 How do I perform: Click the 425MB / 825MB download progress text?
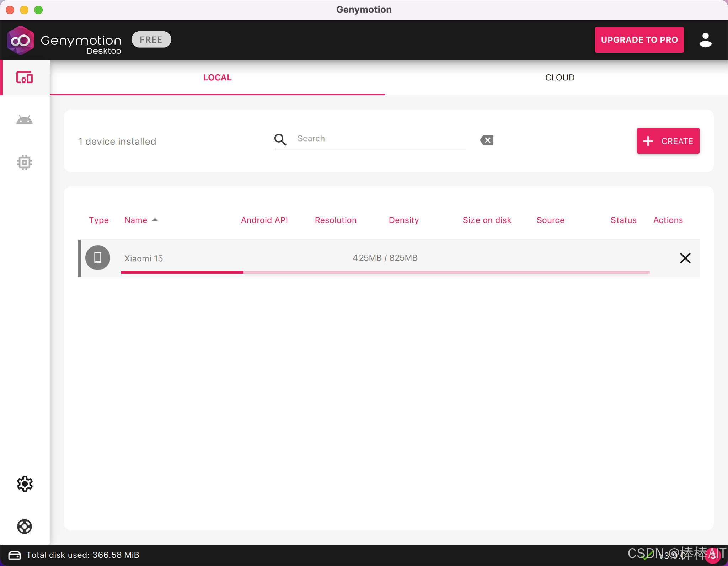pyautogui.click(x=385, y=258)
